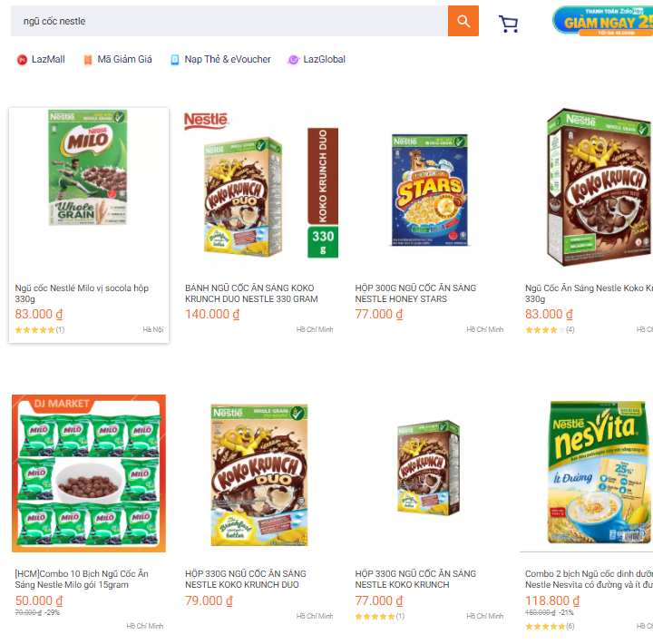Image resolution: width=653 pixels, height=644 pixels.
Task: Open the Milo Whole Grain cereal image
Action: pyautogui.click(x=88, y=168)
